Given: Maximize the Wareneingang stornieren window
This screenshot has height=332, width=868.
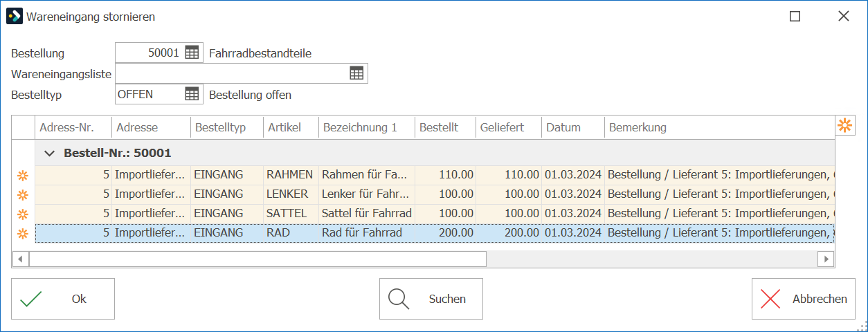Looking at the screenshot, I should (x=795, y=16).
